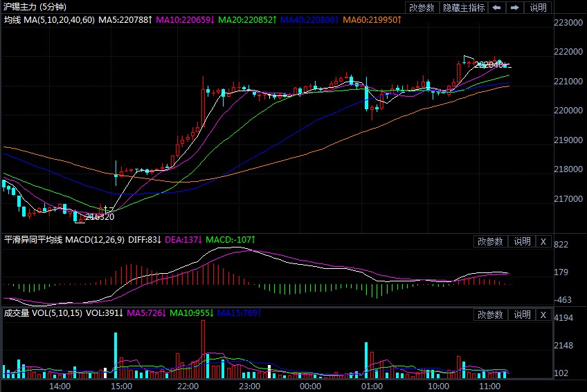
Task: Click the 223000 price axis label
Action: coord(568,22)
